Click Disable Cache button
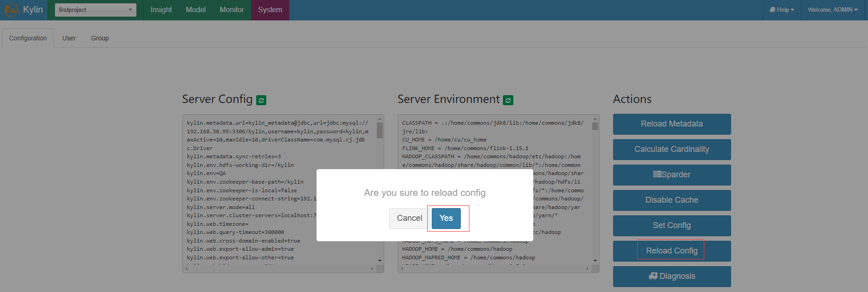Viewport: 868px width, 292px height. (672, 200)
